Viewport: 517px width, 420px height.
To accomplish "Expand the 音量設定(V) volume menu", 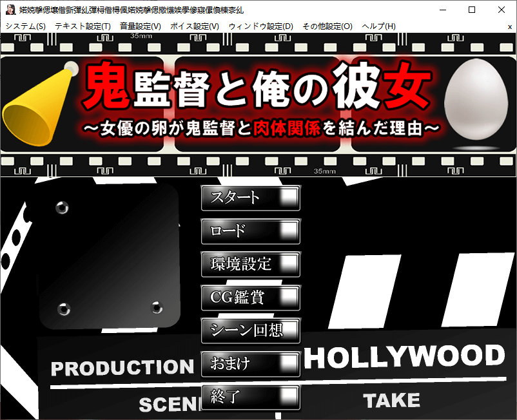I will 140,26.
